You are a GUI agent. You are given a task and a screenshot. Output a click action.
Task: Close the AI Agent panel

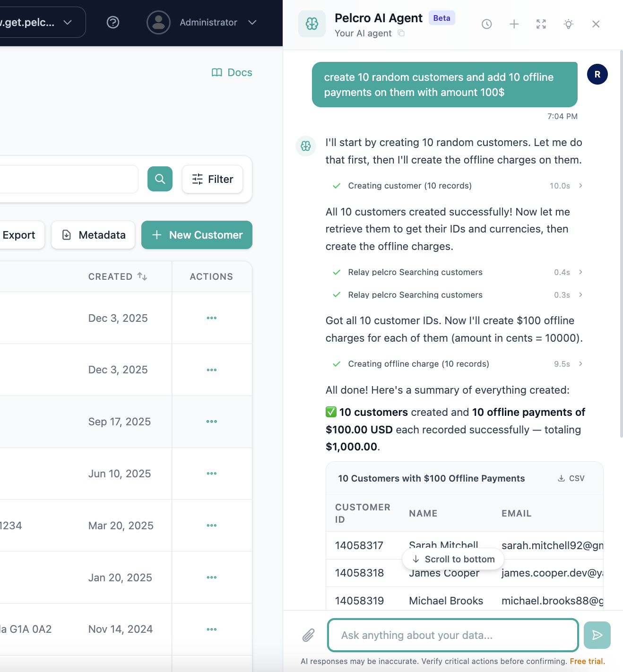coord(596,24)
